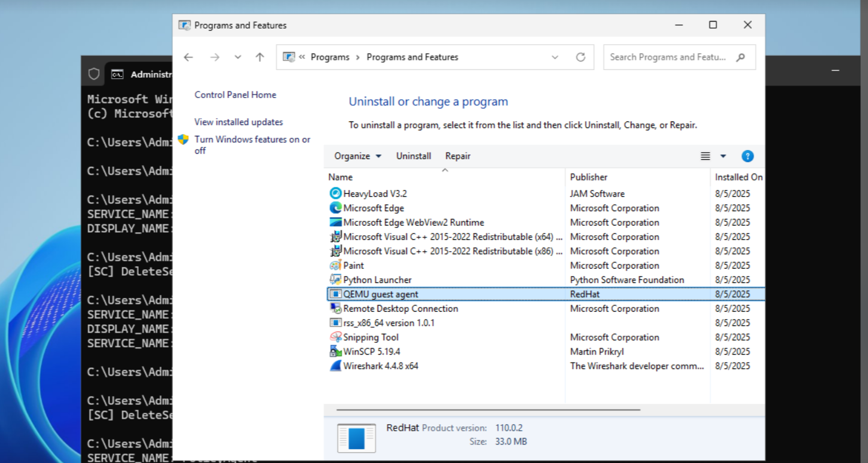The height and width of the screenshot is (463, 868).
Task: Click the Microsoft Edge program icon
Action: point(335,208)
